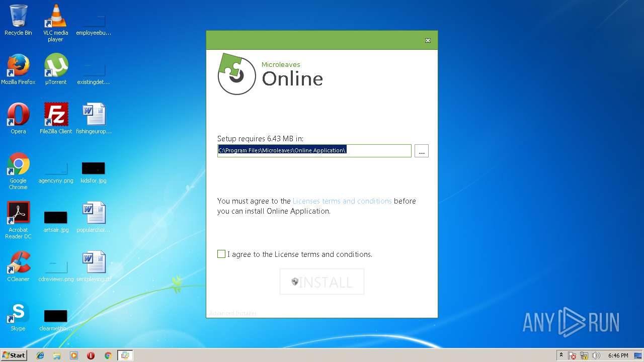Screen dimensions: 644x362
Task: Click the network tray icon
Action: [584, 355]
